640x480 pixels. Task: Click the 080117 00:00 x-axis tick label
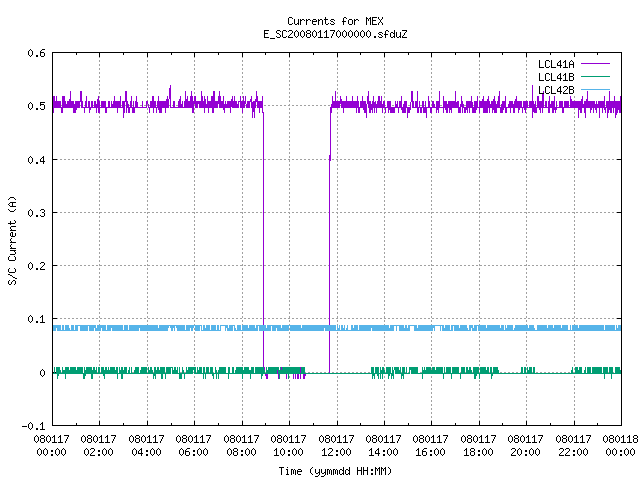[x=51, y=446]
